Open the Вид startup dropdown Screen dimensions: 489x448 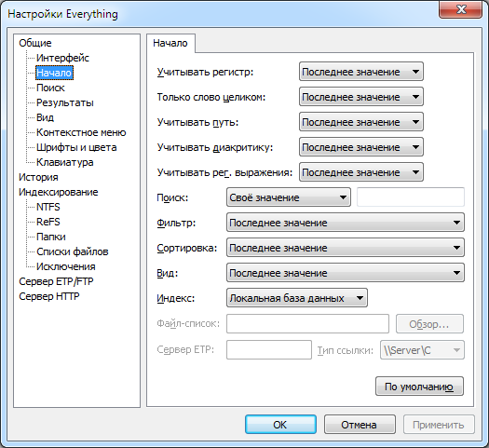coord(346,273)
